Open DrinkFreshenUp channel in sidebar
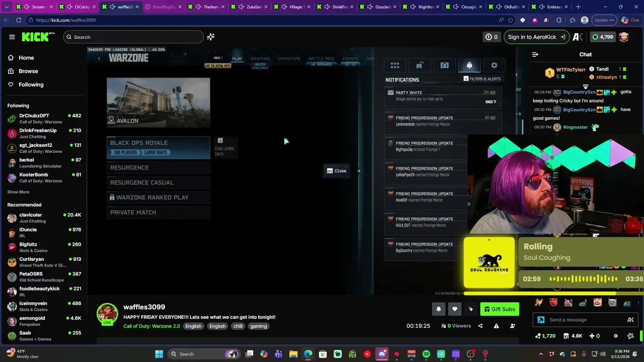This screenshot has width=644, height=362. (x=44, y=133)
